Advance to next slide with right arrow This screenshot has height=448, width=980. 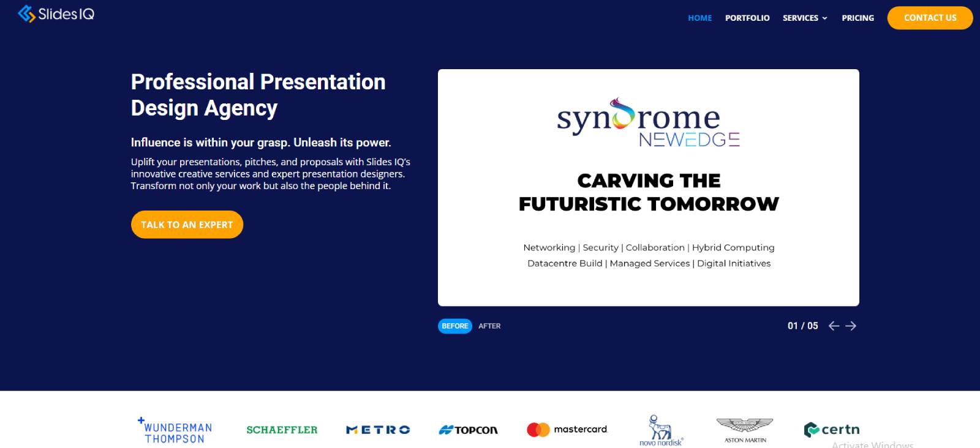click(x=851, y=326)
